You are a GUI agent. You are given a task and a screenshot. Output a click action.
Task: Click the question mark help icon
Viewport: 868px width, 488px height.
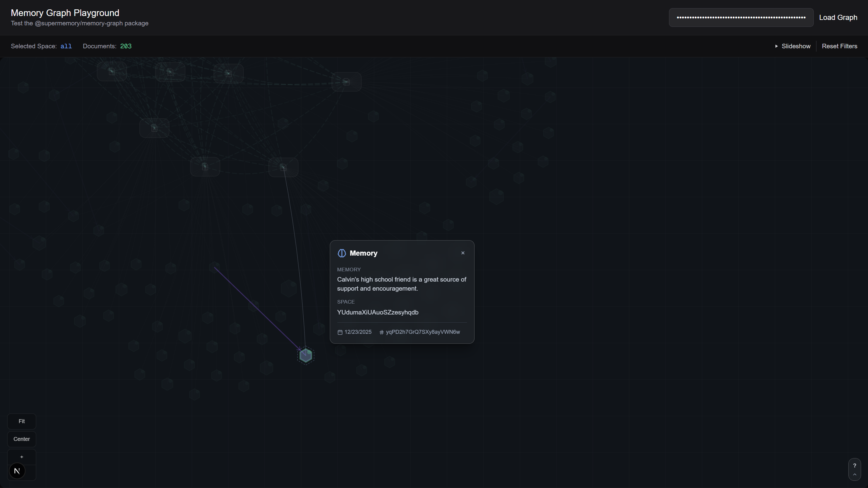pos(854,465)
